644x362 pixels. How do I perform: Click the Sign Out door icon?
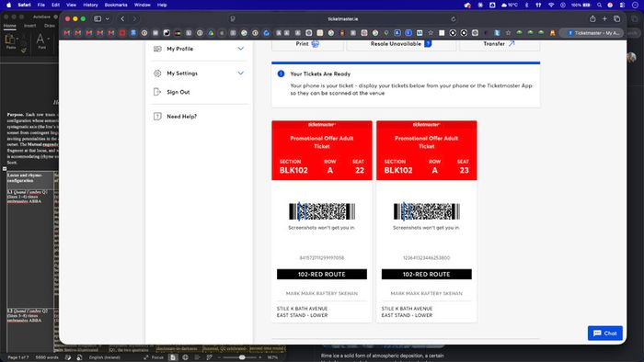[x=157, y=92]
